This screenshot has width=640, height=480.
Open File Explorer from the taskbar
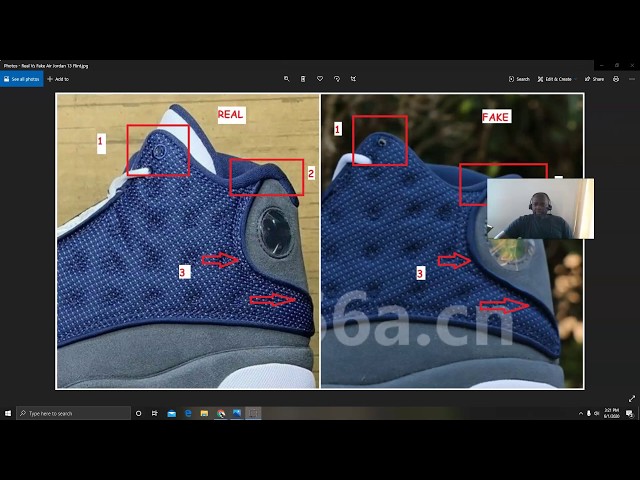(x=204, y=413)
